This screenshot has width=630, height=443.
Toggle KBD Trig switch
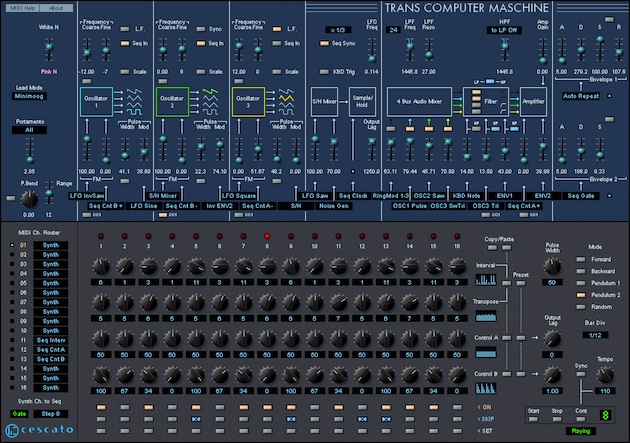324,71
